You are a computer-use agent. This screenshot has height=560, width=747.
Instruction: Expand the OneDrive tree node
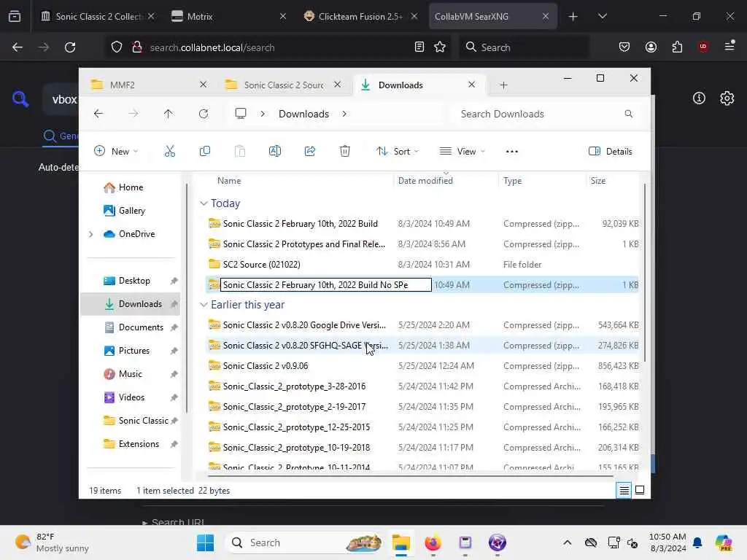tap(90, 234)
